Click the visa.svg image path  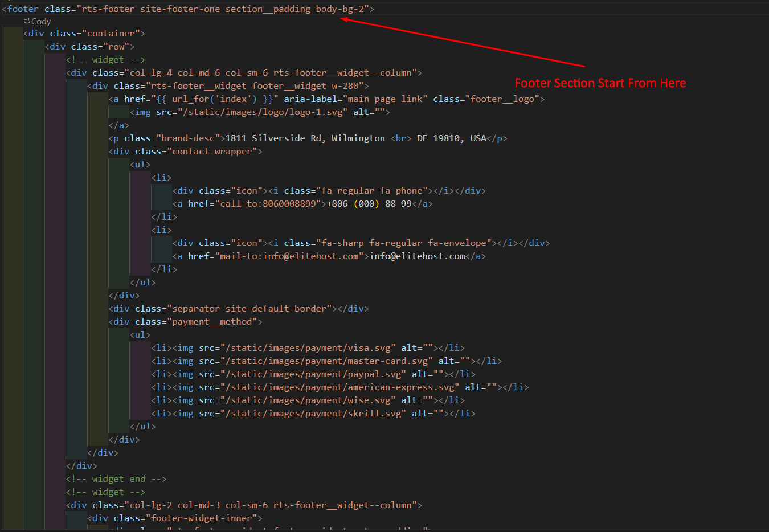pos(308,348)
